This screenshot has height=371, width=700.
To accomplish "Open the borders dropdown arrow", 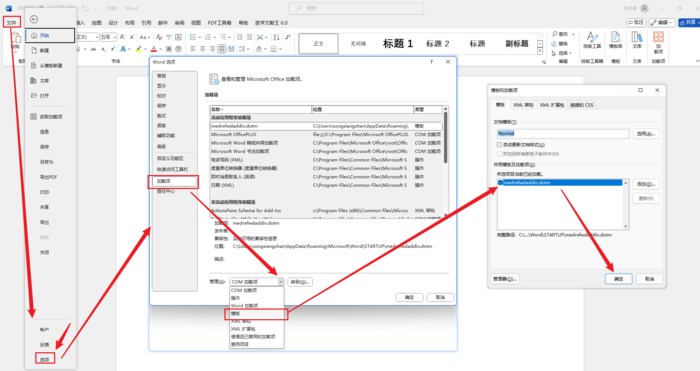I will pyautogui.click(x=280, y=49).
